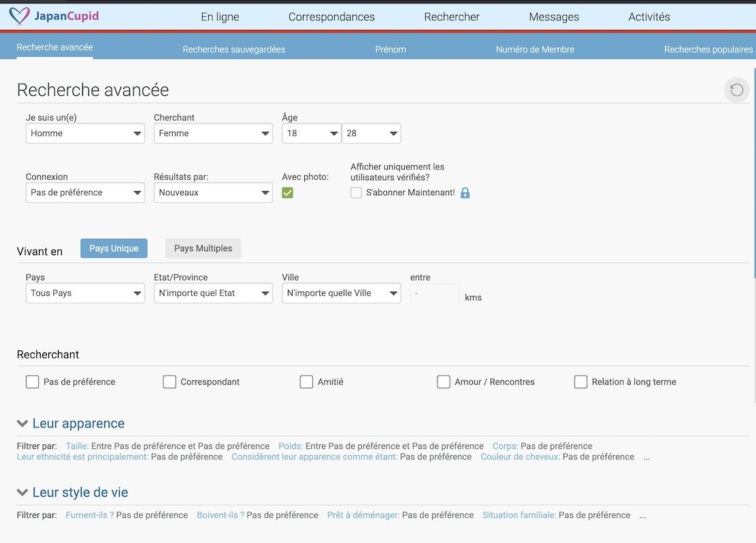Screen dimensions: 756x543
Task: Enable the verified users only checkbox
Action: (356, 193)
